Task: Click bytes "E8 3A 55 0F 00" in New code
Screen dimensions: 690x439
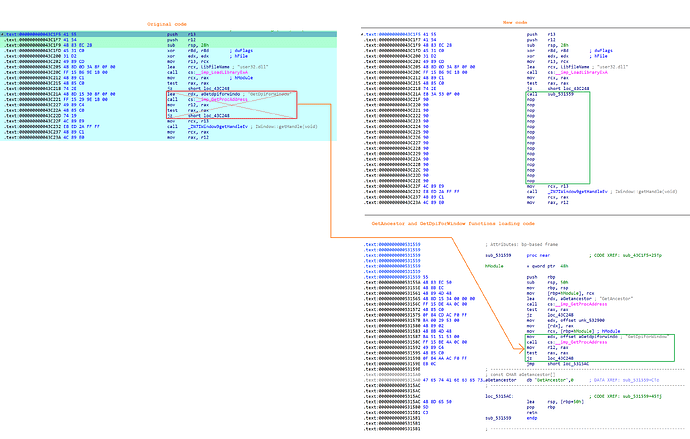Action: point(441,94)
